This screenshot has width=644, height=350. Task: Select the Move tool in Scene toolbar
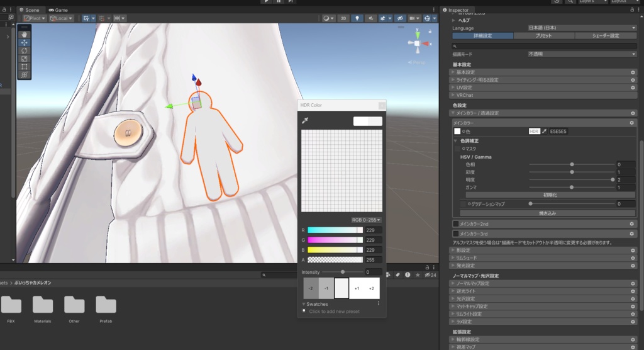pos(25,43)
